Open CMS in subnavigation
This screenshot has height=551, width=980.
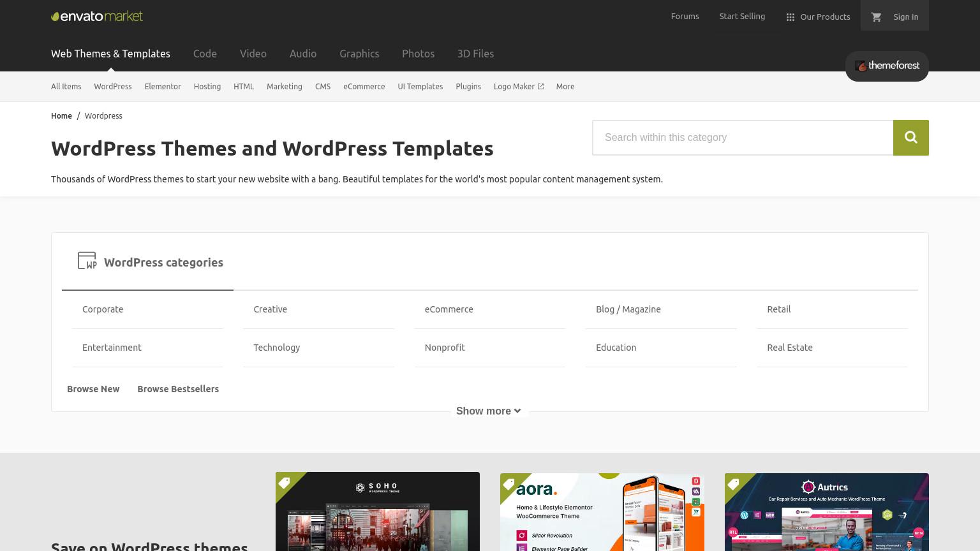click(x=323, y=87)
